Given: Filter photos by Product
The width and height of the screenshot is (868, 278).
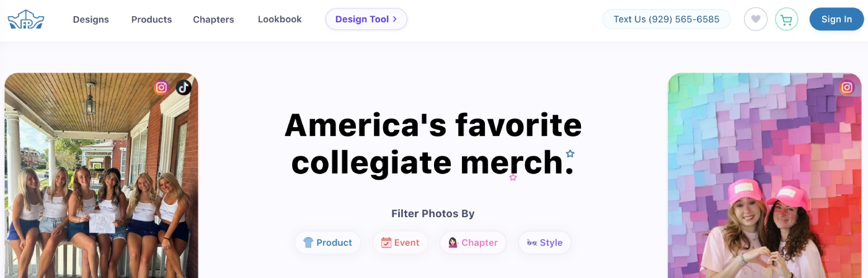Looking at the screenshot, I should [x=327, y=243].
